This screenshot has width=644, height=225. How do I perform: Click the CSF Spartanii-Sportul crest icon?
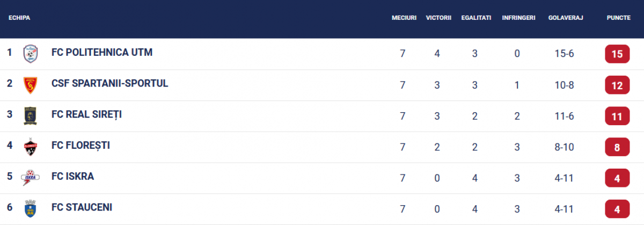coord(30,84)
